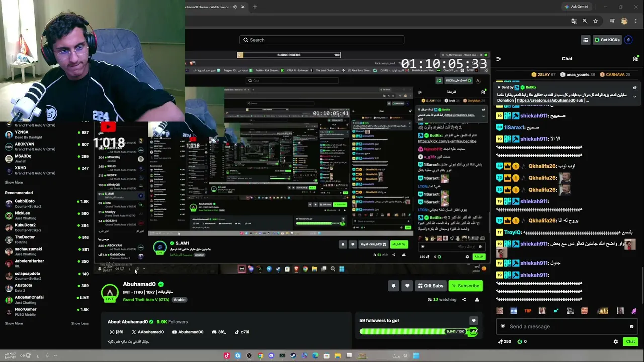Select the YZNSA channel in sidebar
This screenshot has height=362, width=644.
click(46, 134)
